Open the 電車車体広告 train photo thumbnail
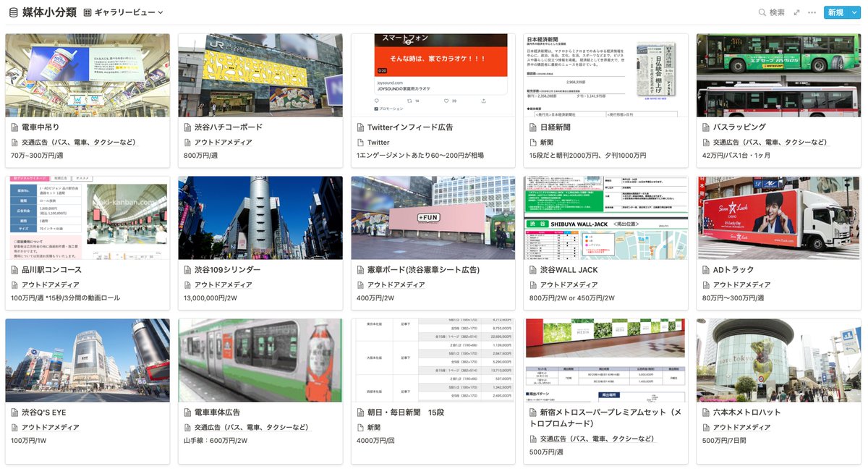This screenshot has height=469, width=868. [x=260, y=360]
